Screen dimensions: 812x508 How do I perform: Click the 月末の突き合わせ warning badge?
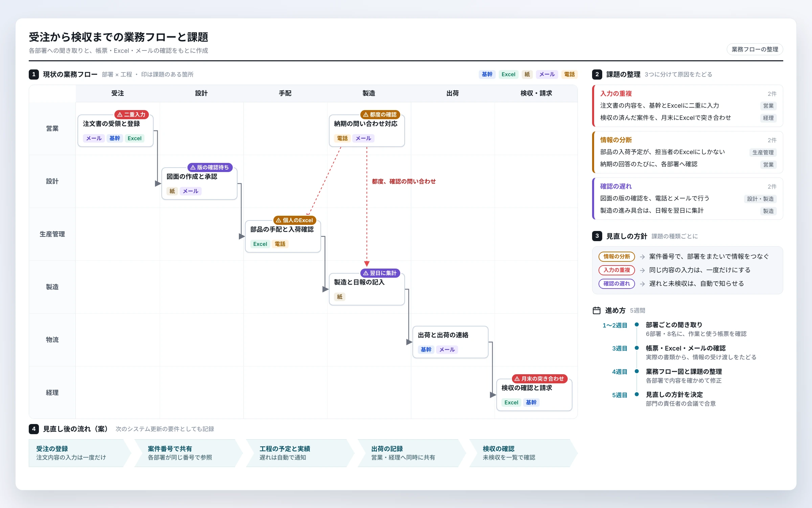tap(540, 379)
